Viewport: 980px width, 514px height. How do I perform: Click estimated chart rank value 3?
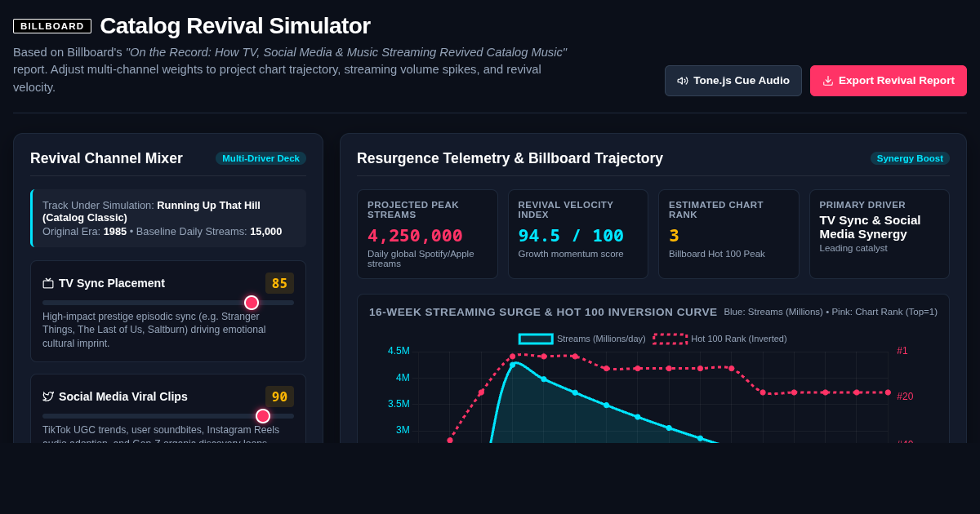point(674,235)
